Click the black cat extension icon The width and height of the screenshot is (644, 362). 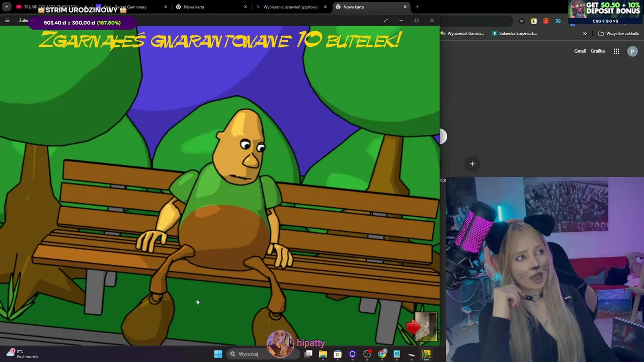point(522,21)
